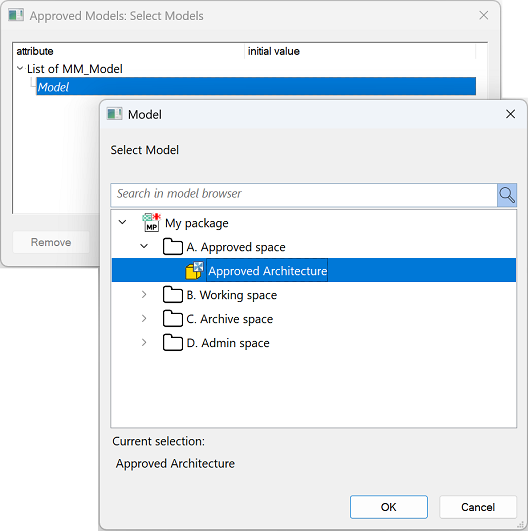Expand the C. Archive space folder
528x531 pixels.
(144, 319)
